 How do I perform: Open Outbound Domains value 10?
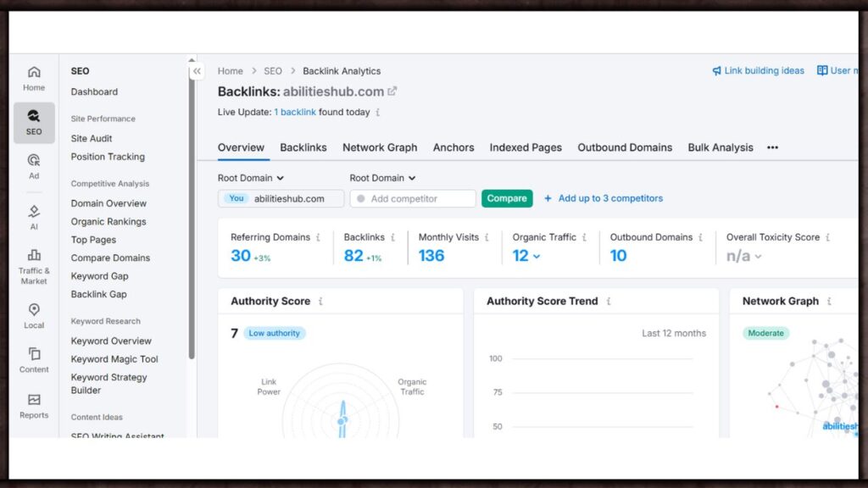(618, 256)
